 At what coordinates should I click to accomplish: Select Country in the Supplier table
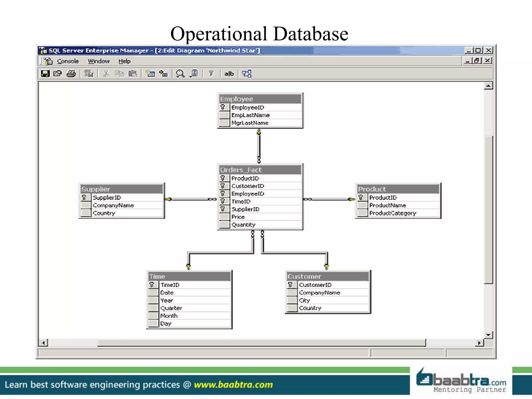click(x=122, y=213)
